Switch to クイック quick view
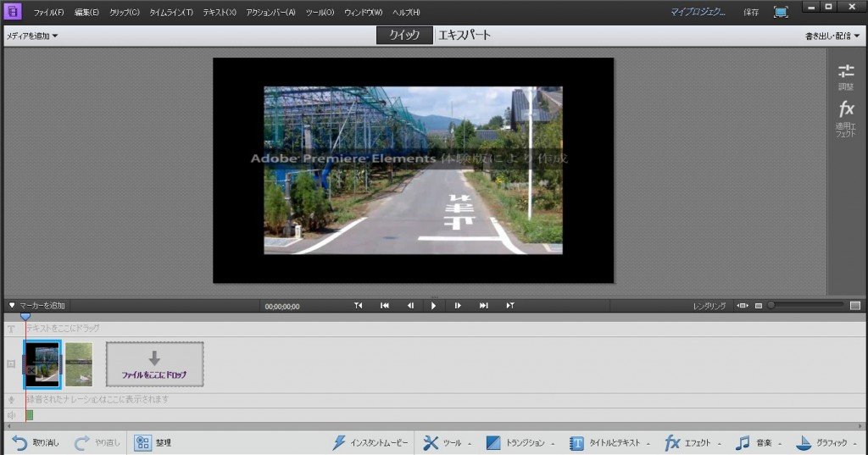868x455 pixels. (x=404, y=35)
